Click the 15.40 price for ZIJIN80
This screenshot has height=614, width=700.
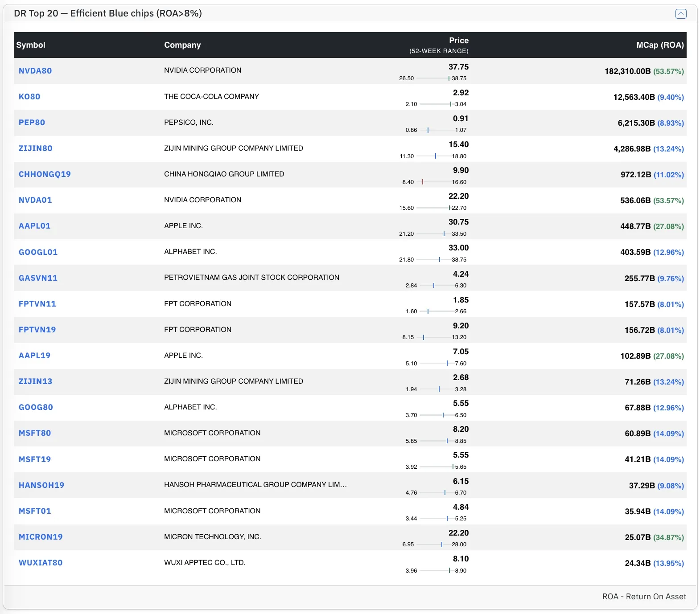tap(459, 144)
